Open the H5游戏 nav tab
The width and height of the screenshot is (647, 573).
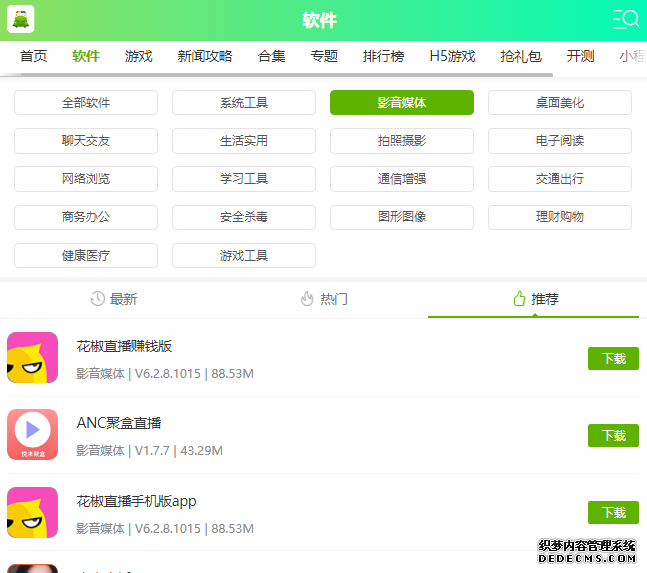(x=453, y=56)
